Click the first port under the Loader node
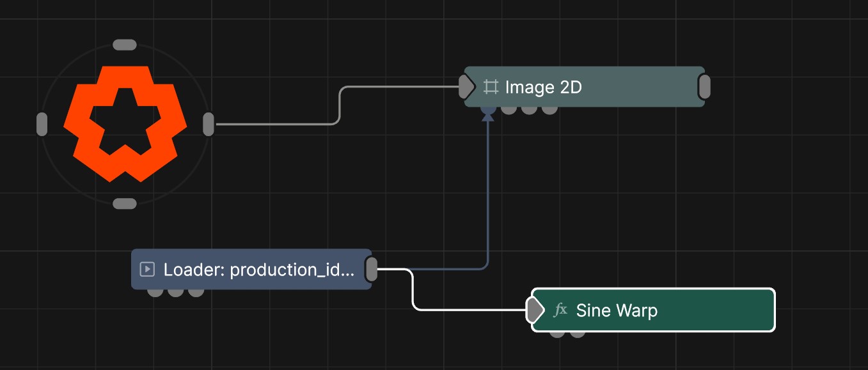 (x=155, y=293)
